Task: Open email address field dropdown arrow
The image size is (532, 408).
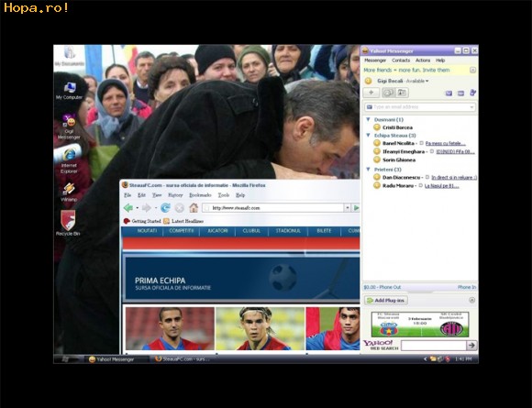Action: click(471, 107)
